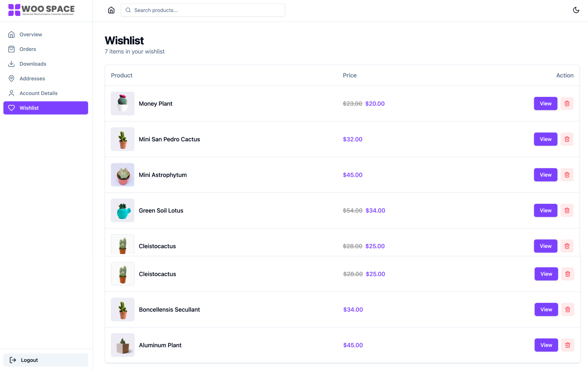Open Overview from the sidebar
The width and height of the screenshot is (588, 370).
click(31, 34)
